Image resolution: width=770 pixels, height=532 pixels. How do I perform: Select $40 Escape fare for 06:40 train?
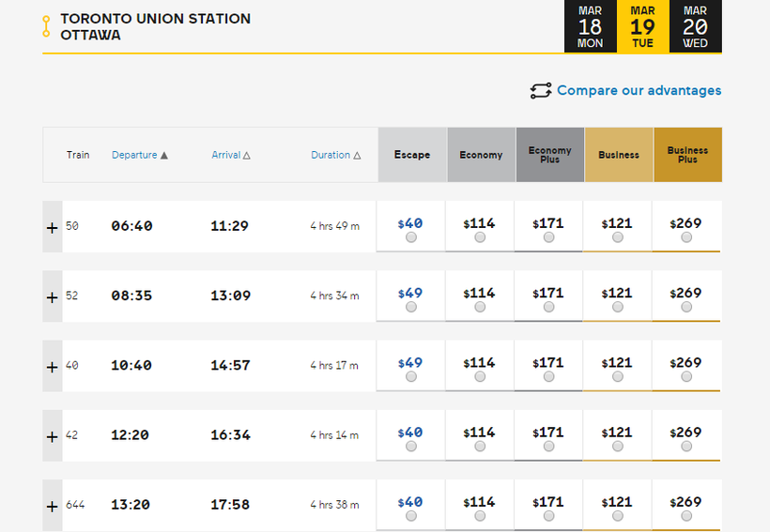tap(411, 238)
